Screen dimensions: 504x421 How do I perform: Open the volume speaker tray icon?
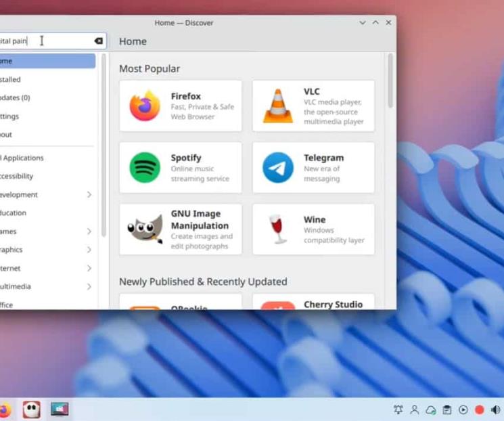tap(496, 409)
